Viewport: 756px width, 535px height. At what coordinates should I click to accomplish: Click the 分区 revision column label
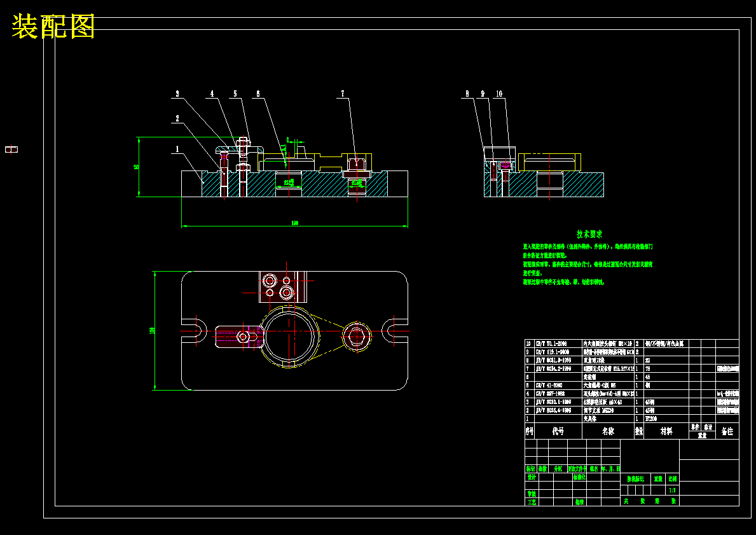pos(558,468)
